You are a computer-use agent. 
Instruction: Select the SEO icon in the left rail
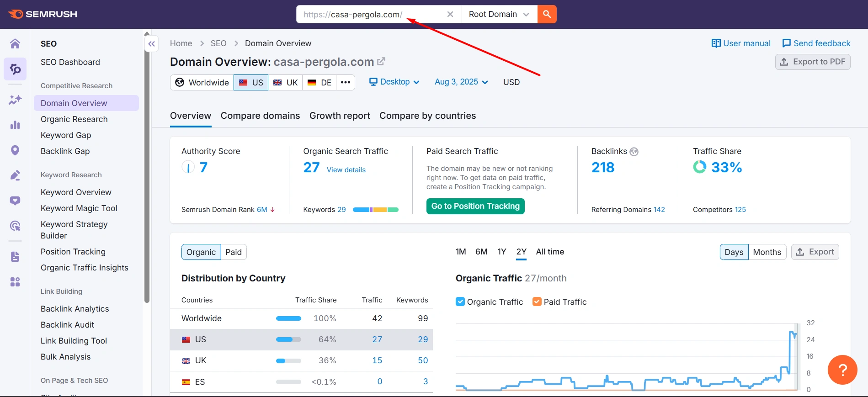pyautogui.click(x=15, y=69)
